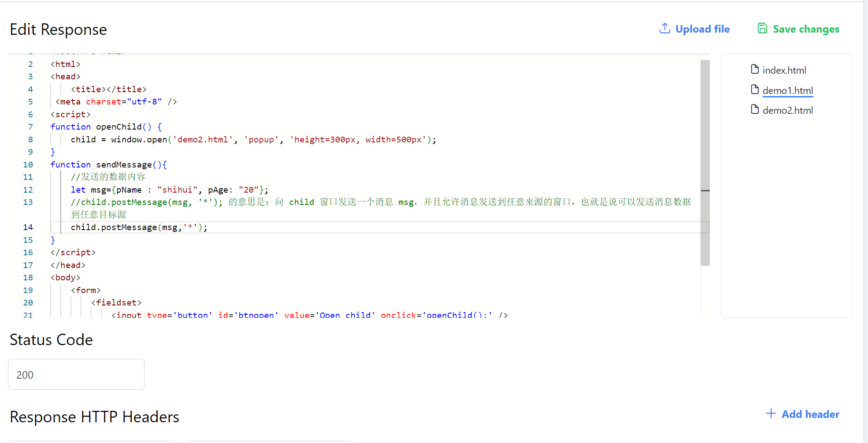Image resolution: width=868 pixels, height=443 pixels.
Task: Click the 'function openChild()' line
Action: [106, 127]
